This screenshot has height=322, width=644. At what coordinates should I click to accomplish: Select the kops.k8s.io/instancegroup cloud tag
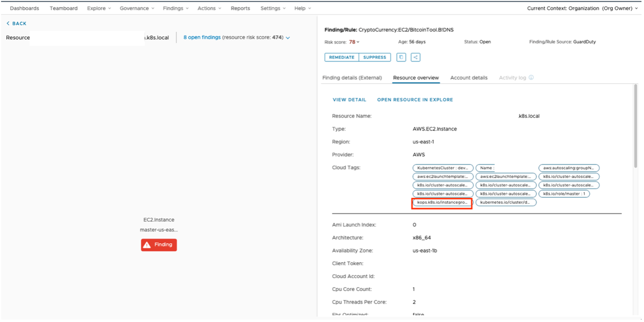point(442,203)
